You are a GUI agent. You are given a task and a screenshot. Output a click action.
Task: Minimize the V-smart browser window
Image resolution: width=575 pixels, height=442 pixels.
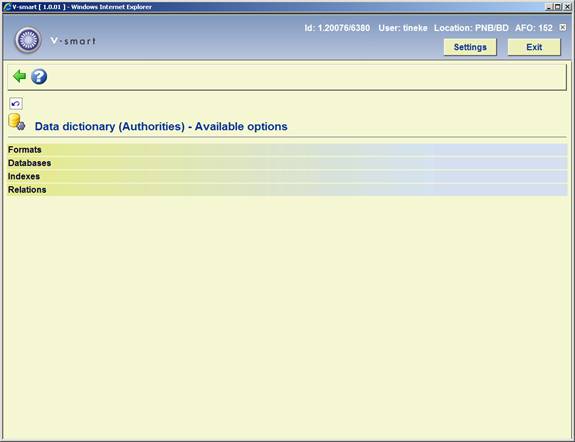[x=549, y=7]
